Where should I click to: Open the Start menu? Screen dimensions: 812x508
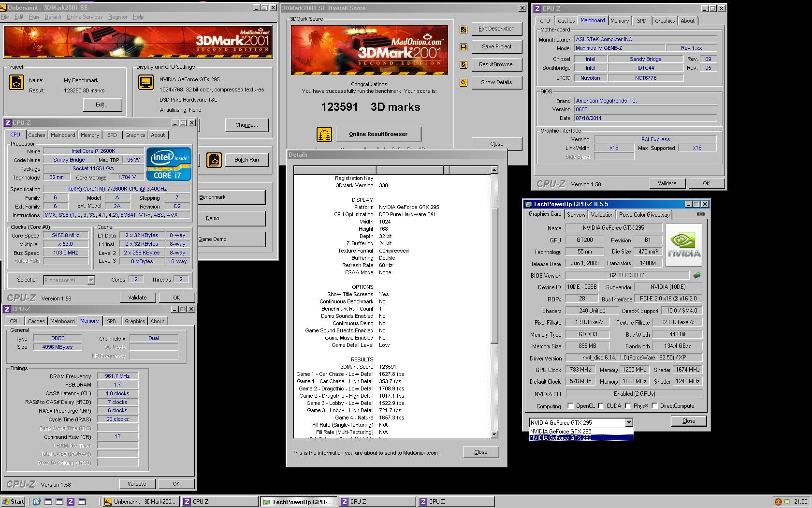(13, 502)
